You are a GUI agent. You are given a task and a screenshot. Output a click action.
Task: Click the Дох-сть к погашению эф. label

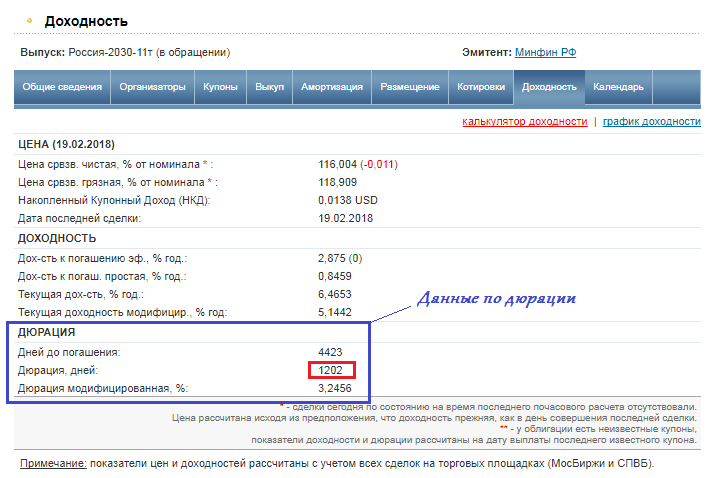tap(102, 259)
